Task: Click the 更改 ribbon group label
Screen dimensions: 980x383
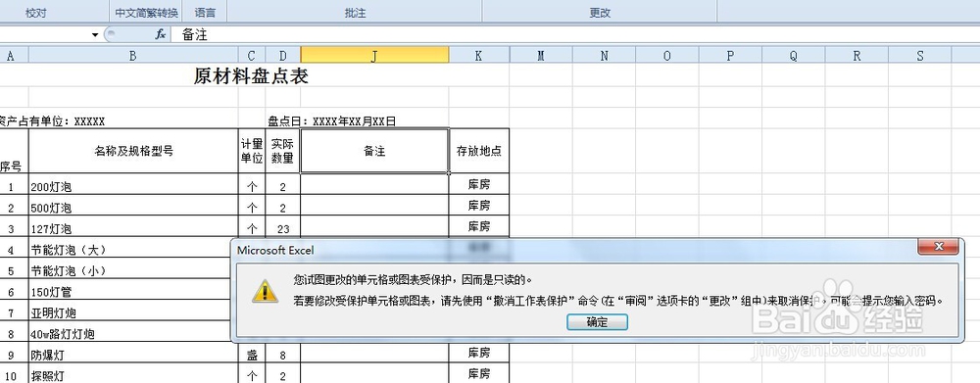Action: pyautogui.click(x=600, y=13)
